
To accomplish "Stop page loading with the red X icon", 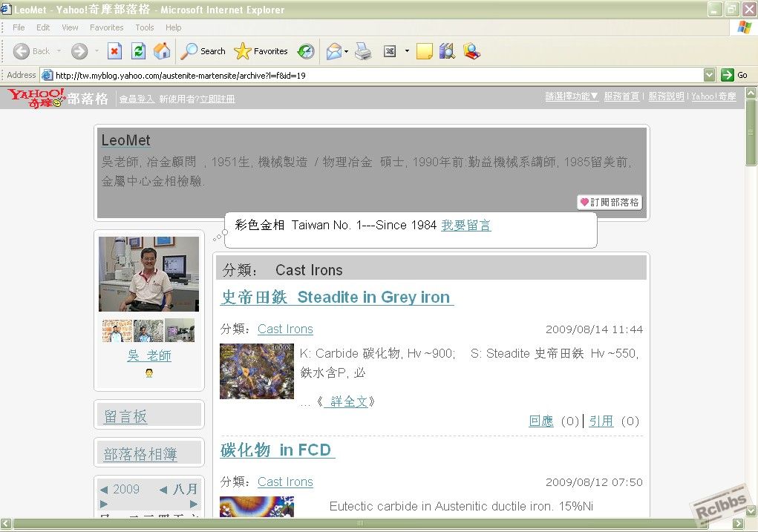I will coord(114,51).
